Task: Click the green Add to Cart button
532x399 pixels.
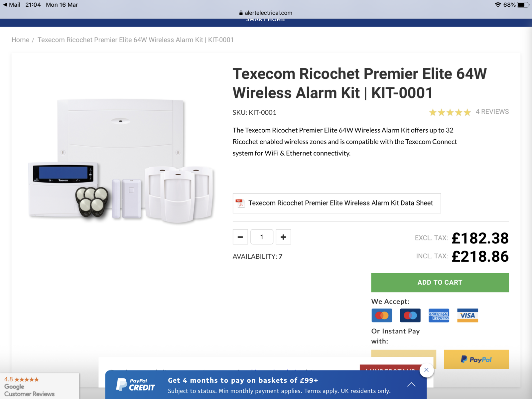Action: tap(440, 283)
